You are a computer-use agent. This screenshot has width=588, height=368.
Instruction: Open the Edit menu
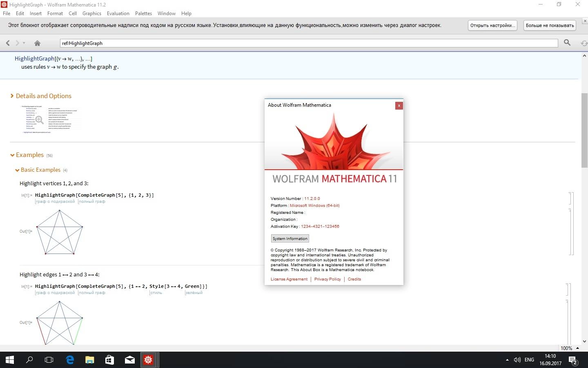pos(20,13)
